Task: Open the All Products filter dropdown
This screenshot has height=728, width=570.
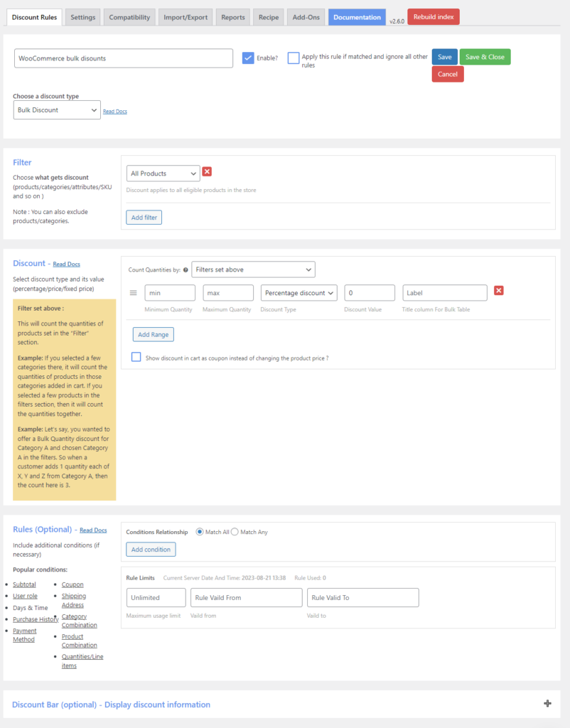Action: point(163,173)
